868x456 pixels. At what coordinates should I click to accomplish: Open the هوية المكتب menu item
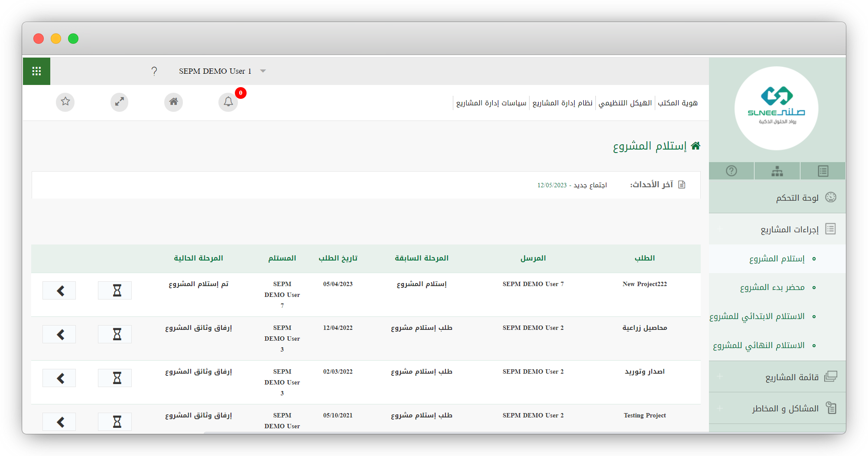[677, 103]
